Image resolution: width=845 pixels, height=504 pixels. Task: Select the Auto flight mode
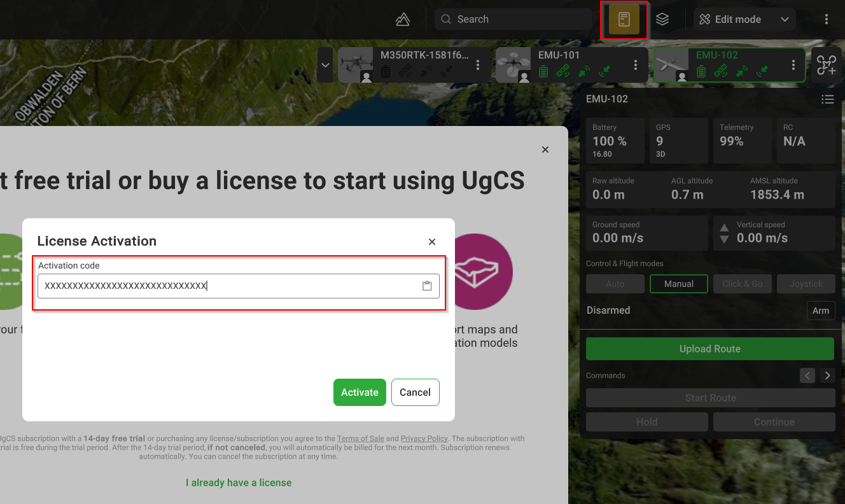(x=615, y=284)
